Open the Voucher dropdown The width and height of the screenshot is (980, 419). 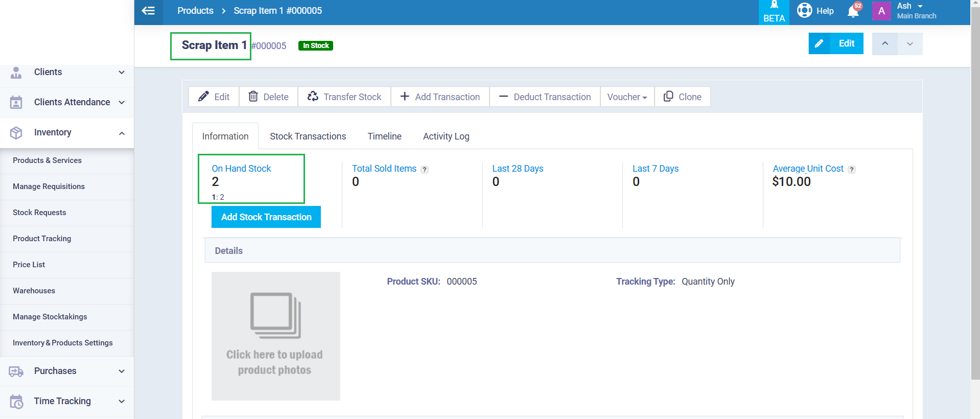tap(627, 97)
